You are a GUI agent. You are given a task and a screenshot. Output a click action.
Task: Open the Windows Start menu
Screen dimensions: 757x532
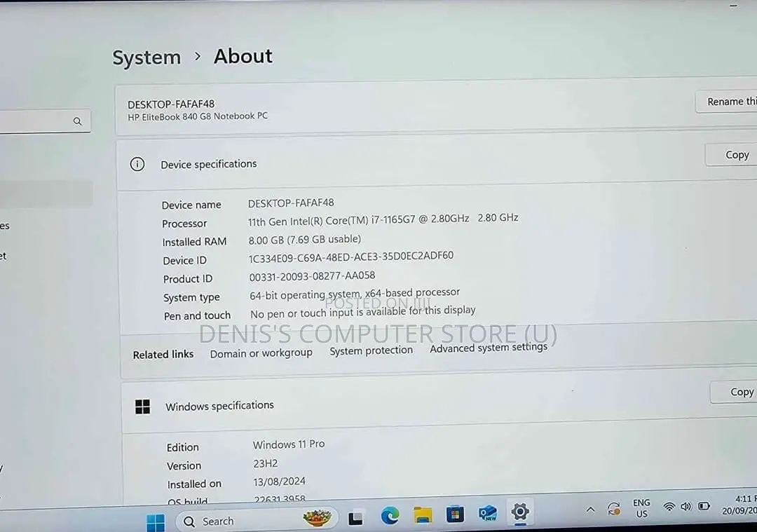click(x=156, y=522)
